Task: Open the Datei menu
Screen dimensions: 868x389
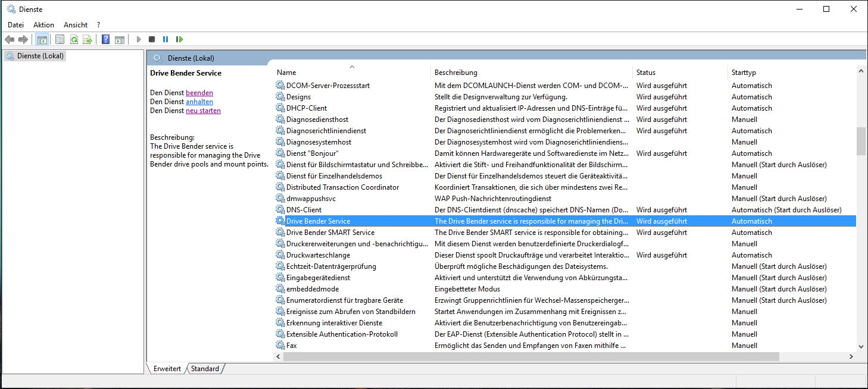Action: click(15, 25)
